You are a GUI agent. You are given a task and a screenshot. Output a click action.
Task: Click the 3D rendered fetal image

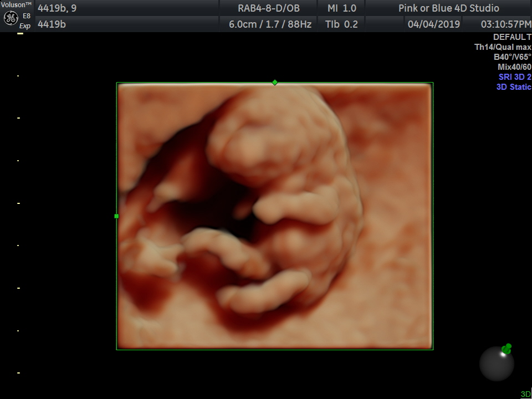(x=275, y=216)
